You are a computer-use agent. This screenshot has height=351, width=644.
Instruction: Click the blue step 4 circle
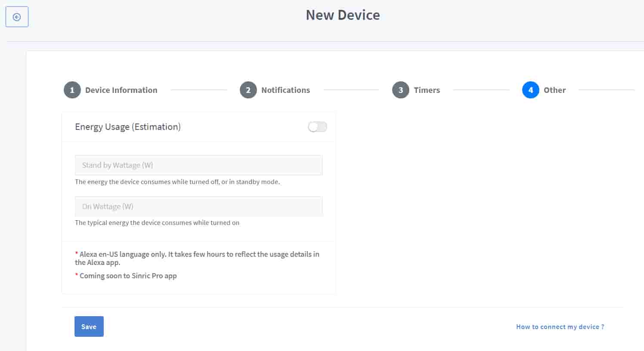(530, 90)
